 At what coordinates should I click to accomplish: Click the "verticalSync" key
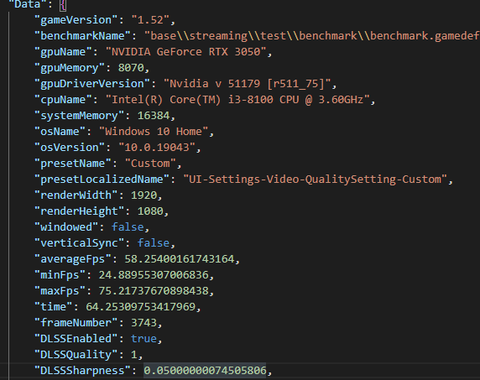pyautogui.click(x=79, y=244)
